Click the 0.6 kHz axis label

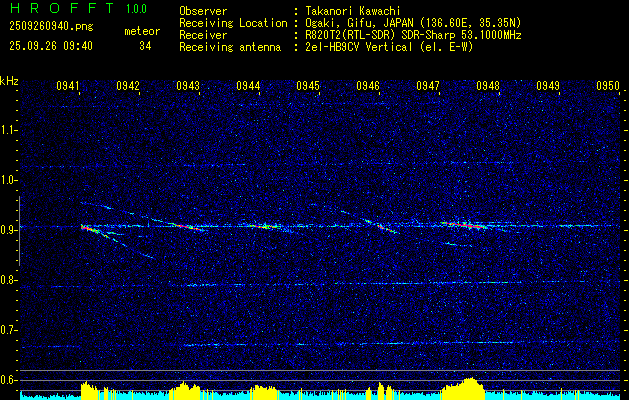8,380
